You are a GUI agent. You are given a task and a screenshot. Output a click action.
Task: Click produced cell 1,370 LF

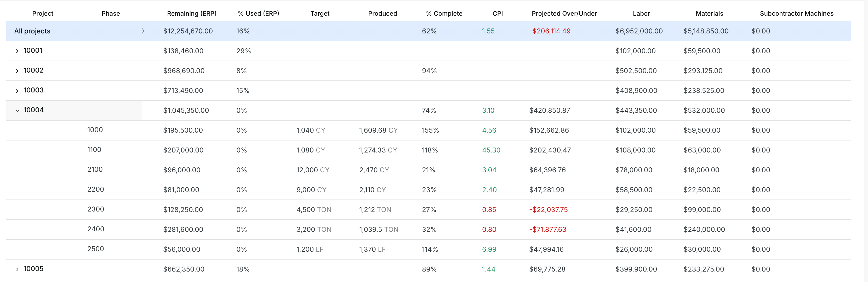coord(372,249)
